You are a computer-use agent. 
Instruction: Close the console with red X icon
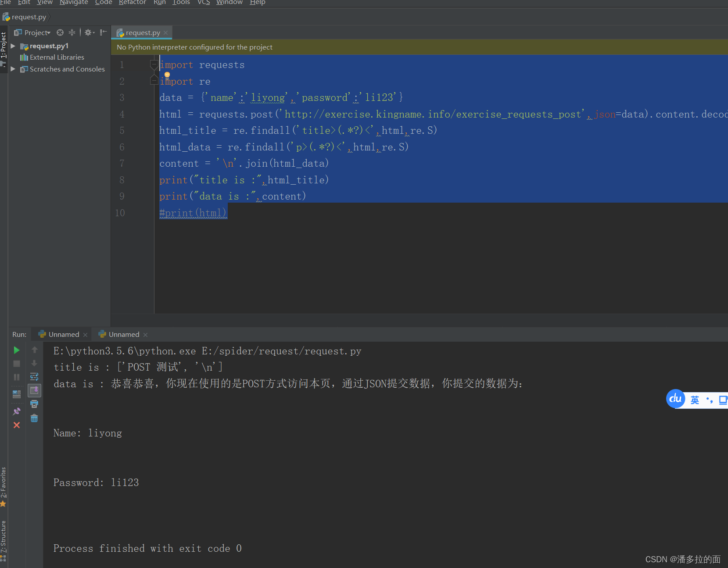click(x=17, y=425)
